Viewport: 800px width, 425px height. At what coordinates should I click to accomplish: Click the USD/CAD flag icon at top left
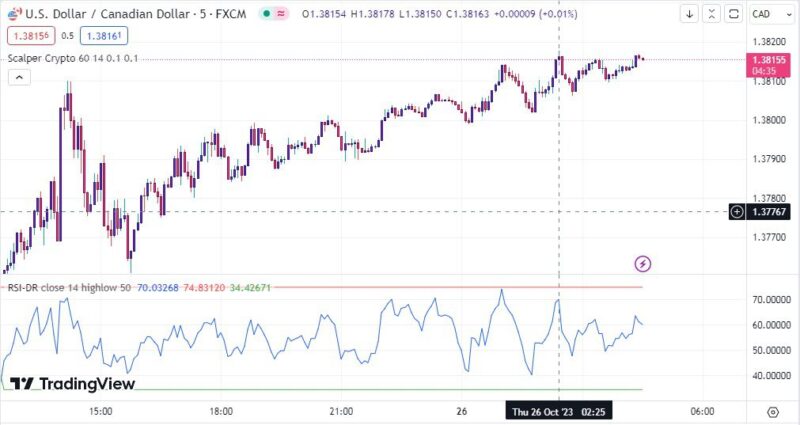click(x=15, y=14)
